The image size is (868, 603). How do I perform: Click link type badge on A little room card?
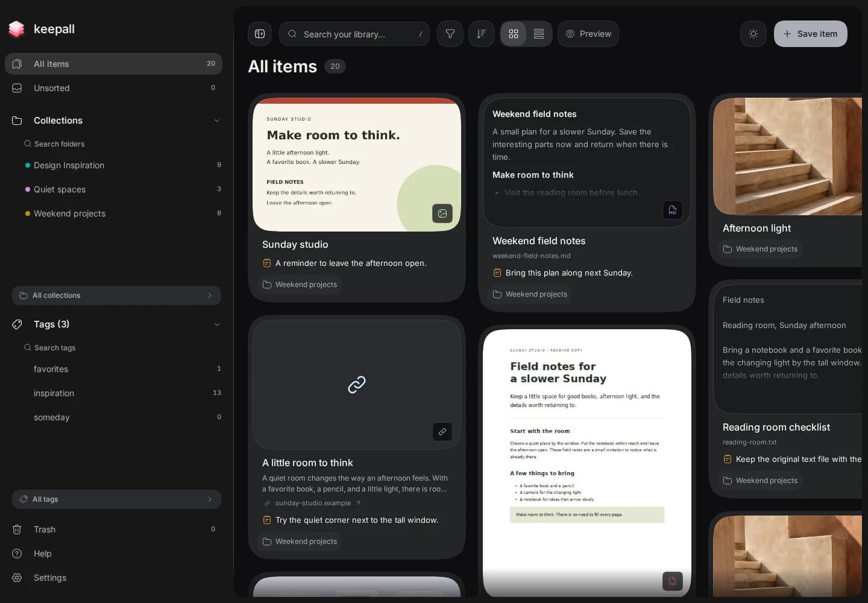[442, 432]
